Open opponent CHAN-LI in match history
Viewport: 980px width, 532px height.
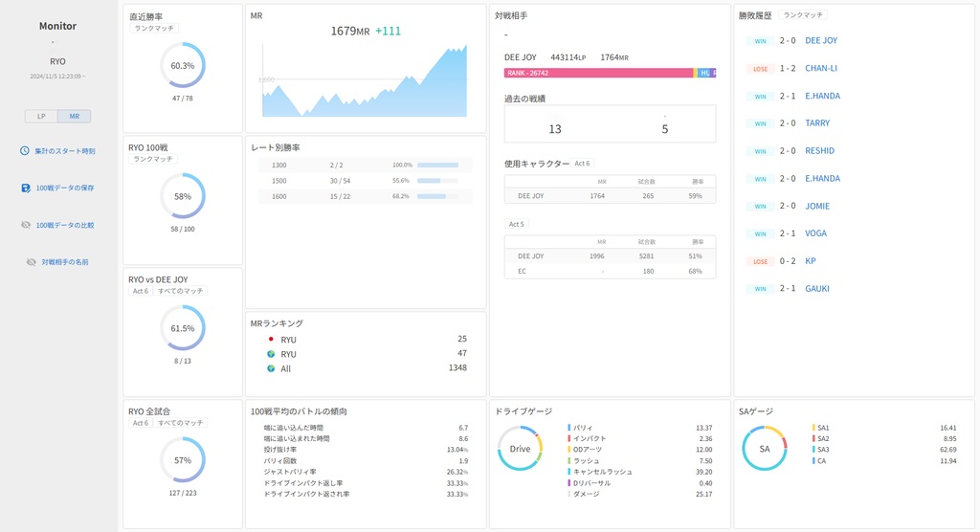[820, 68]
